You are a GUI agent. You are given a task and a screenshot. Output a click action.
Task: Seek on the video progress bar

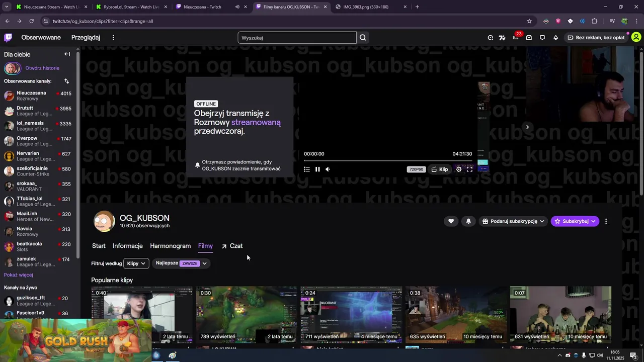click(388, 161)
